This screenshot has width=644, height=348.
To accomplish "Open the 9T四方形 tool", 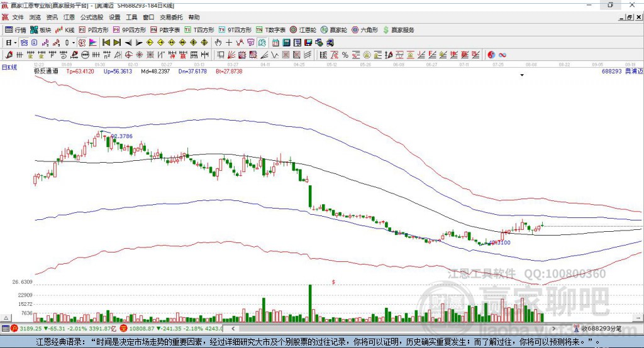I will pyautogui.click(x=235, y=30).
